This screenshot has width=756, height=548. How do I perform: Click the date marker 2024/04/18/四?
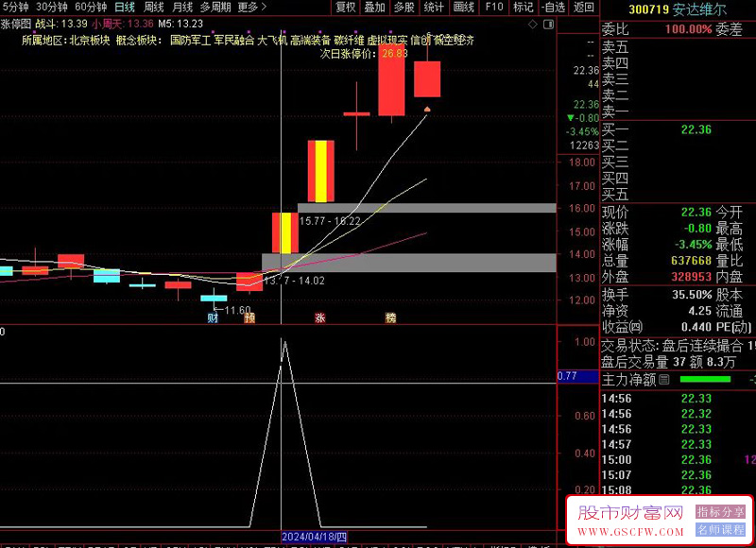pos(315,537)
